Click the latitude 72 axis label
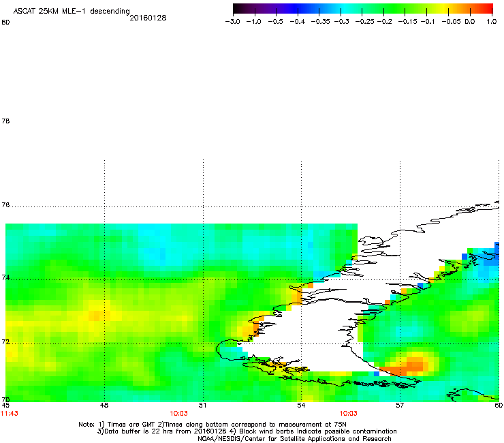This screenshot has height=443, width=504. tap(5, 341)
